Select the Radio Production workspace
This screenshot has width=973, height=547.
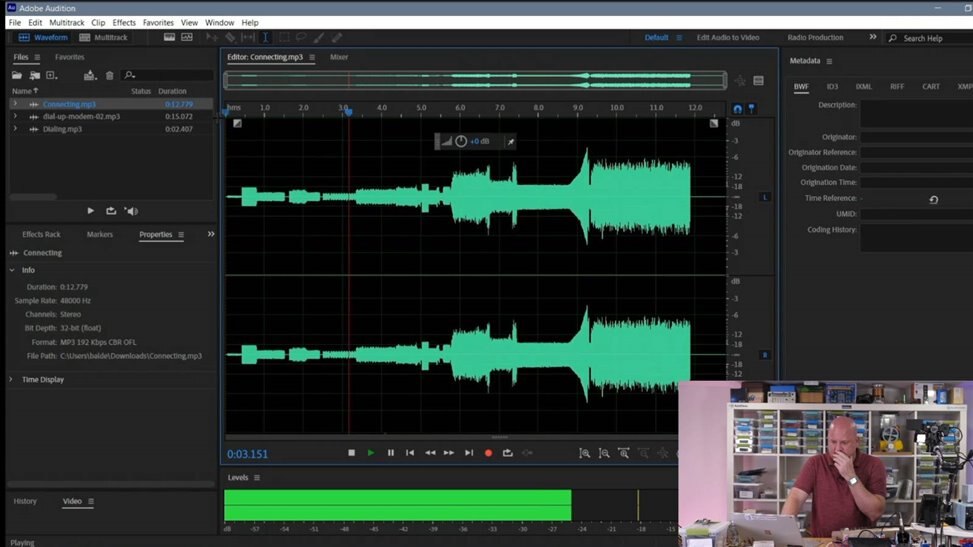tap(815, 38)
